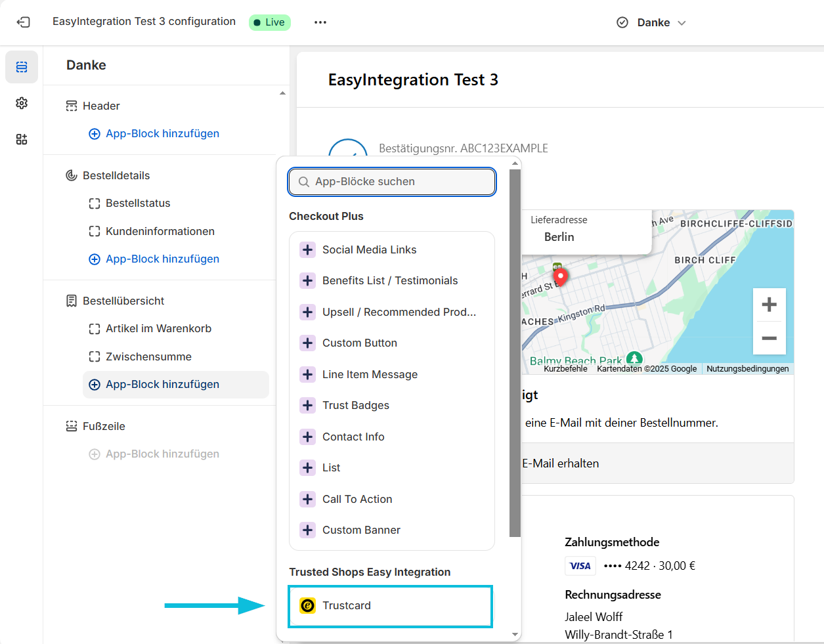The height and width of the screenshot is (644, 824).
Task: Click the Visa card logo
Action: [580, 566]
